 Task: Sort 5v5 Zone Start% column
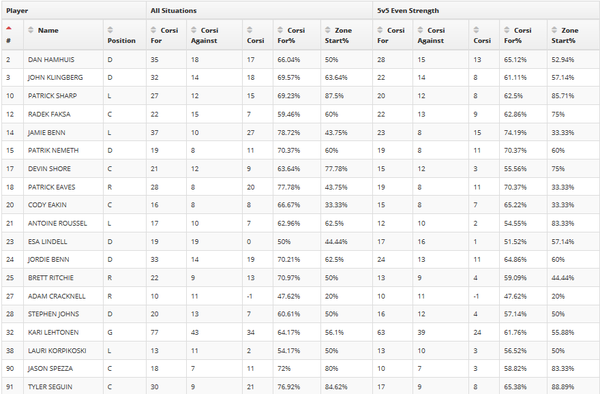(x=554, y=30)
